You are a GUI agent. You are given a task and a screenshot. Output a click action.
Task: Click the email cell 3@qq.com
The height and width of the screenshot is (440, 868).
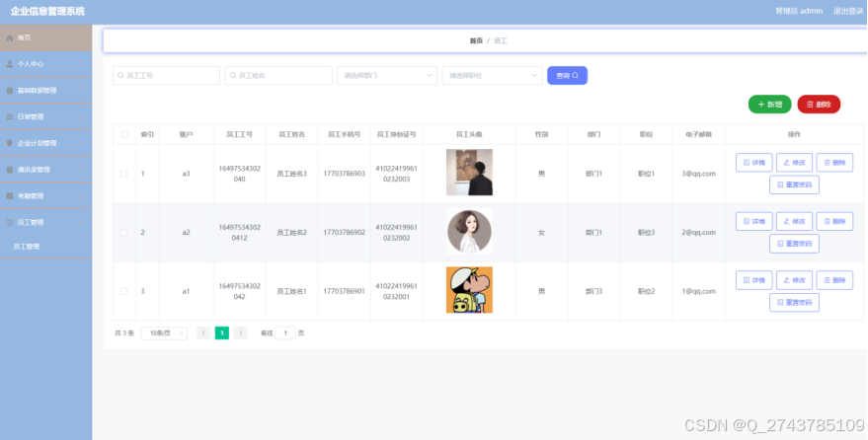pyautogui.click(x=698, y=174)
